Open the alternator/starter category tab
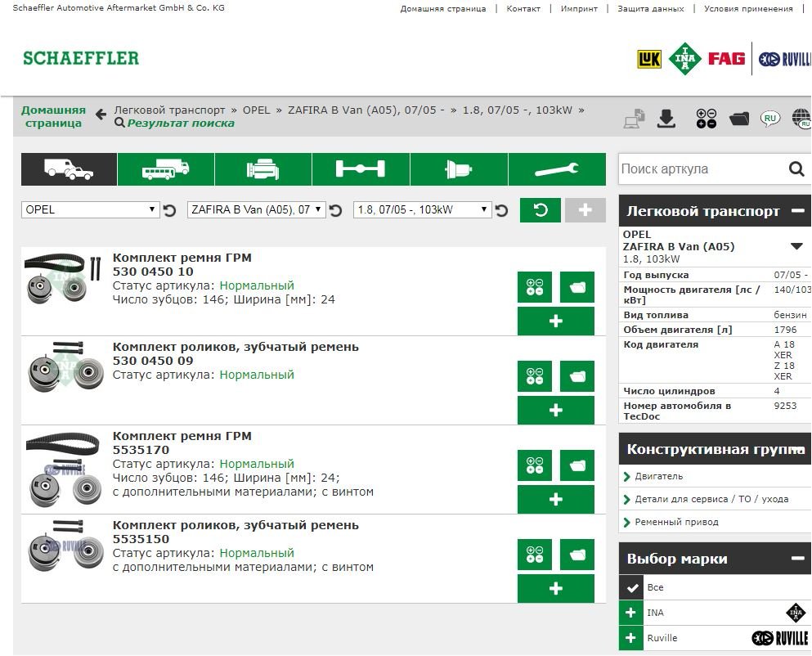The height and width of the screenshot is (656, 812). [459, 169]
